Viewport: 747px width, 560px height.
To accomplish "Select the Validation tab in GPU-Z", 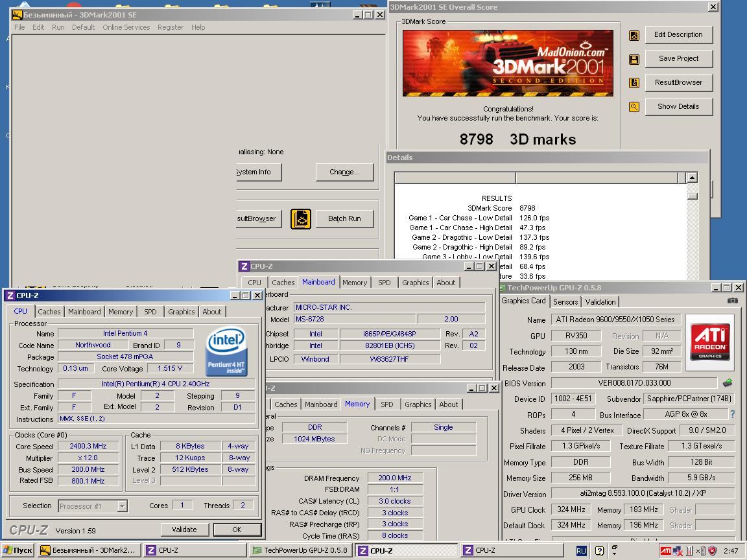I will point(600,301).
